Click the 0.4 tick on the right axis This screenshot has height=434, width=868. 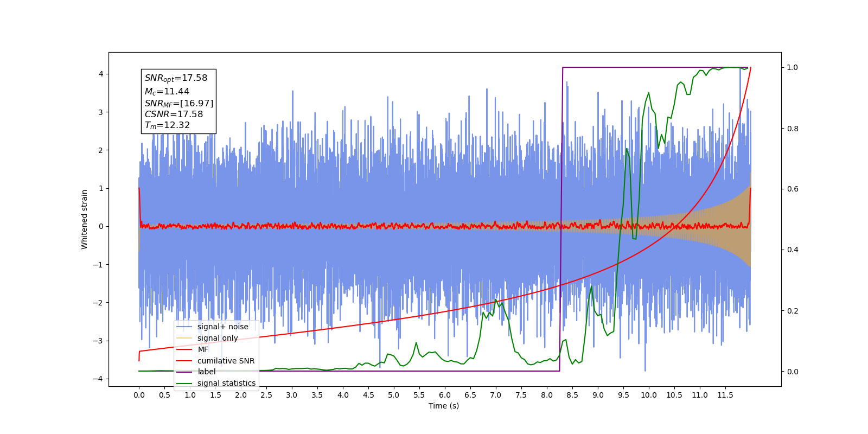(793, 250)
